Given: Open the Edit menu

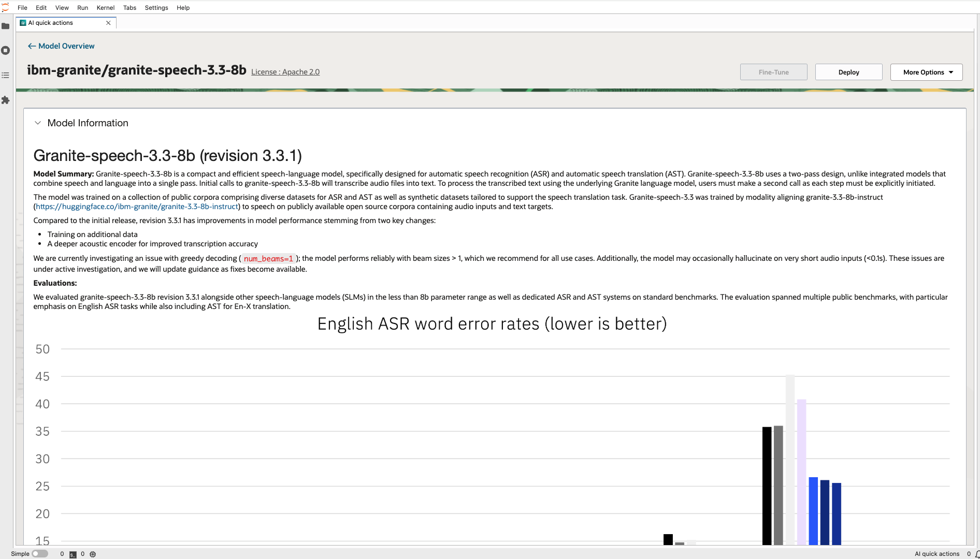Looking at the screenshot, I should pyautogui.click(x=41, y=8).
